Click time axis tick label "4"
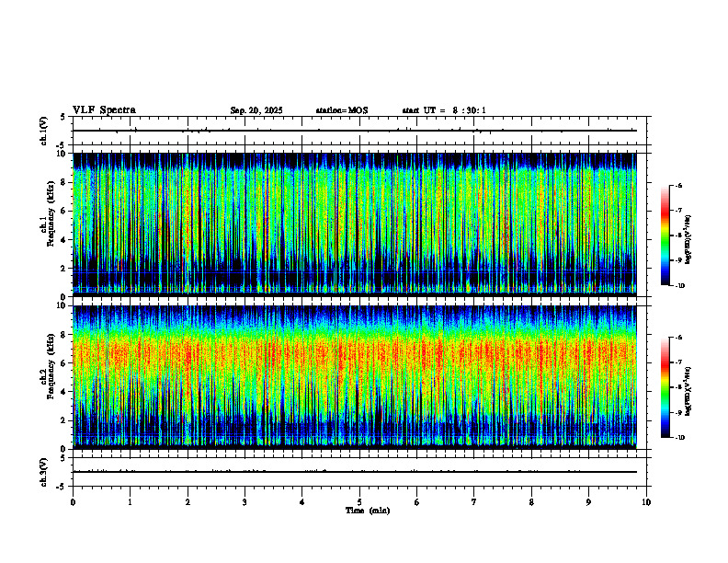The height and width of the screenshot is (563, 728). pos(302,502)
